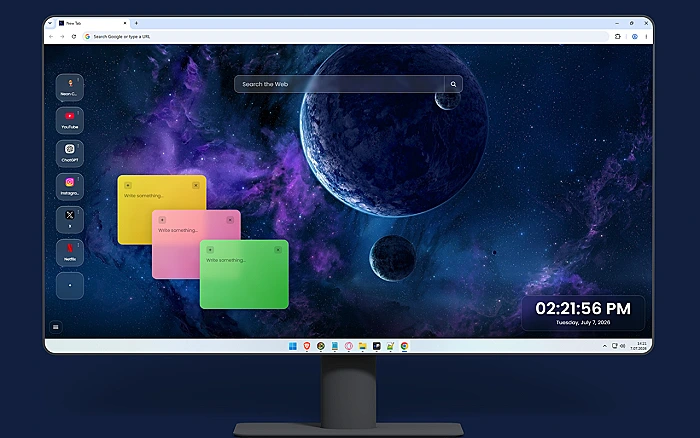The image size is (700, 438).
Task: Close the yellow sticky note
Action: [x=196, y=185]
